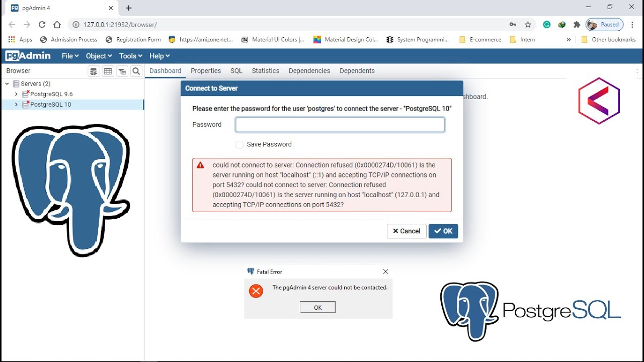Open the Registration Form bookmark
644x362 pixels.
[x=133, y=39]
